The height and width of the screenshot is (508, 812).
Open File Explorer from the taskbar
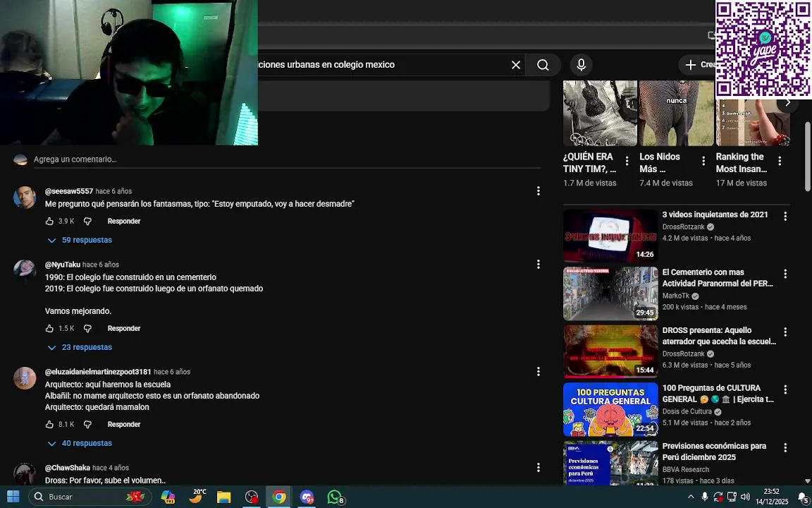[223, 497]
